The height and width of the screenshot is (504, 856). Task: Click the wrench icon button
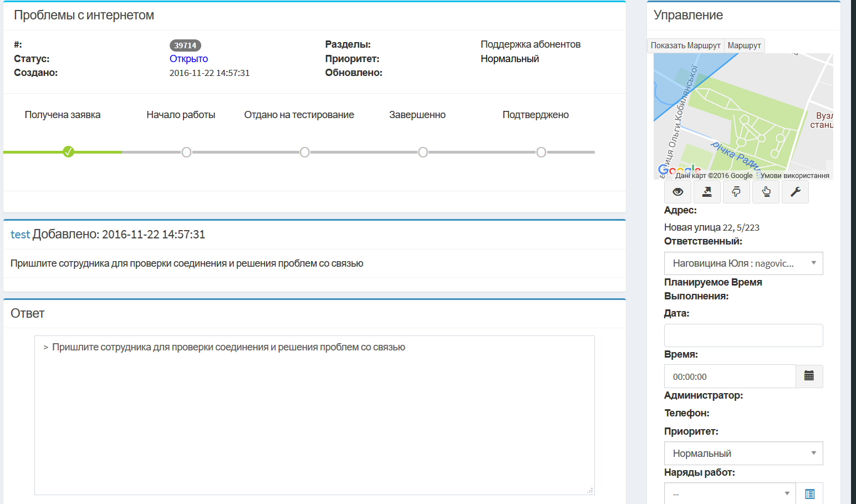coord(795,192)
